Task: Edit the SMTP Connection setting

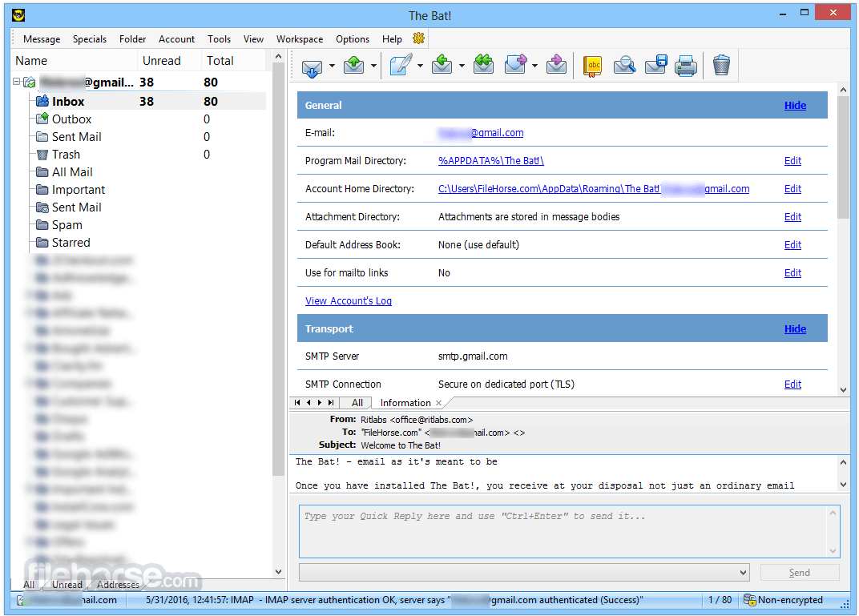Action: point(792,384)
